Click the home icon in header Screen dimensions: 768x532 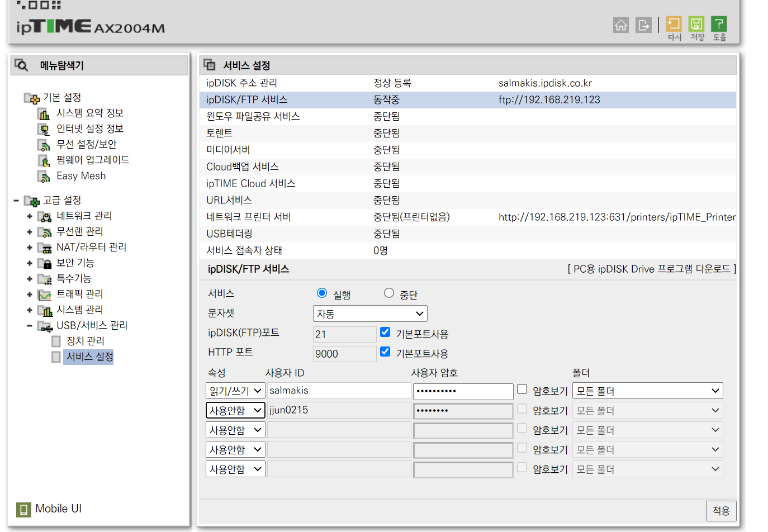pos(620,25)
